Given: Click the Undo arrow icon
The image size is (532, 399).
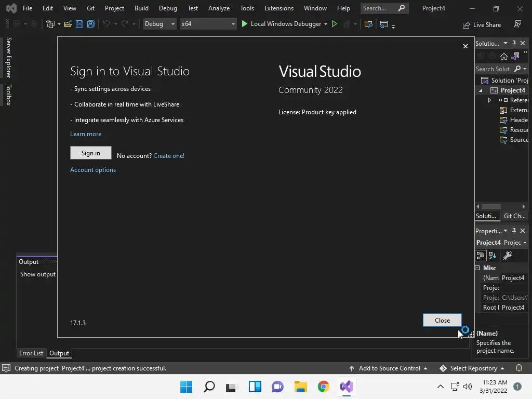Looking at the screenshot, I should (106, 24).
